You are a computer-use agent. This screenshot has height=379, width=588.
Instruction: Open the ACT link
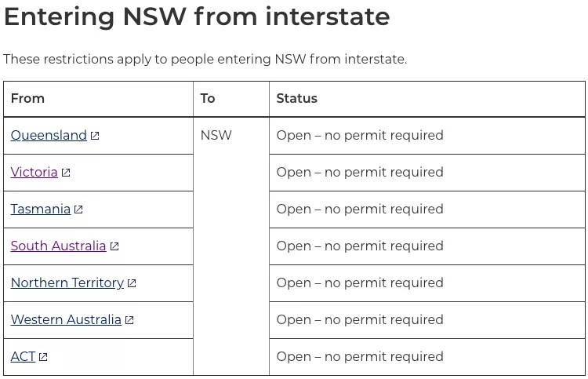click(23, 356)
